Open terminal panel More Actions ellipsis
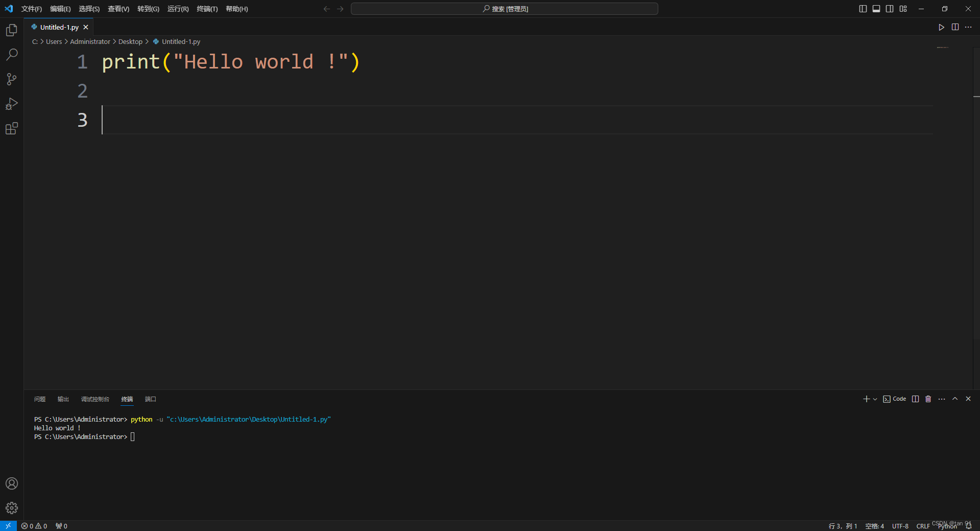Viewport: 980px width, 531px height. pos(942,399)
